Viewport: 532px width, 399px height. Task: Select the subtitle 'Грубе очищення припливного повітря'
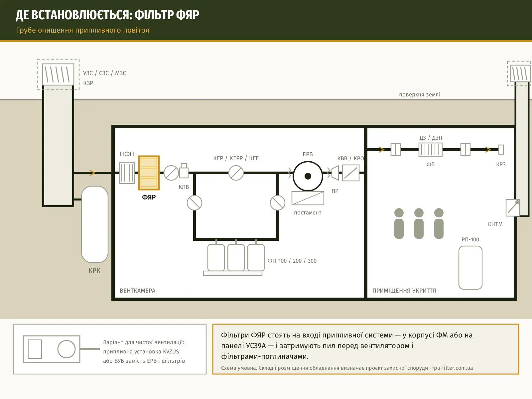(x=82, y=30)
